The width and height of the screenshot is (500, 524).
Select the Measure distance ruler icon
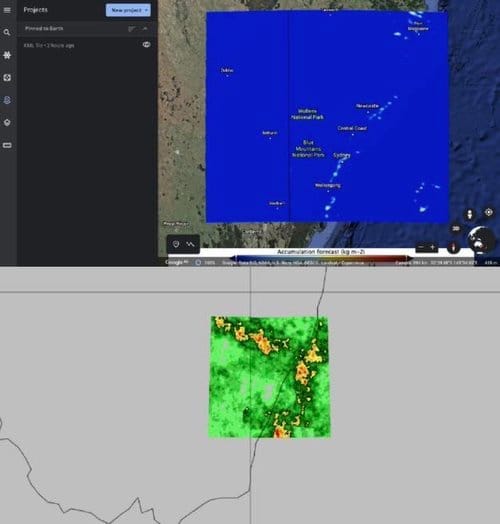point(7,145)
